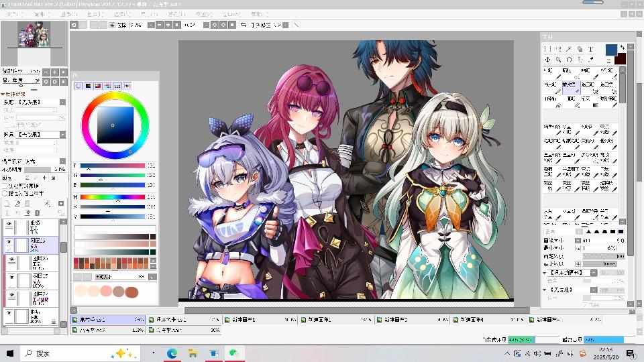Select the rotate view tool
Viewport: 644px width, 362px height.
pyautogui.click(x=569, y=60)
